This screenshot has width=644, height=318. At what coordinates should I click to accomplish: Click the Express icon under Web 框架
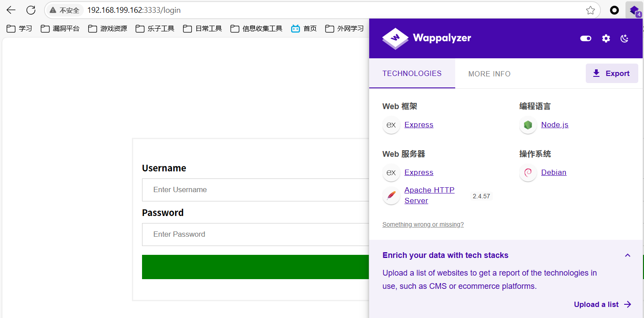391,125
